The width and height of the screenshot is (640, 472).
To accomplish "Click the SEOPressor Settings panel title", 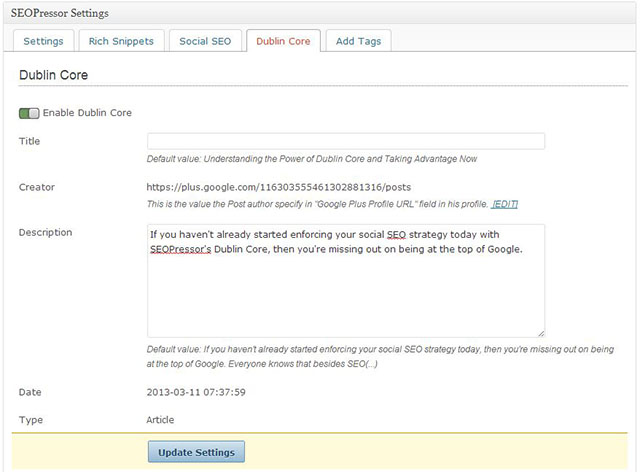I will pyautogui.click(x=60, y=13).
